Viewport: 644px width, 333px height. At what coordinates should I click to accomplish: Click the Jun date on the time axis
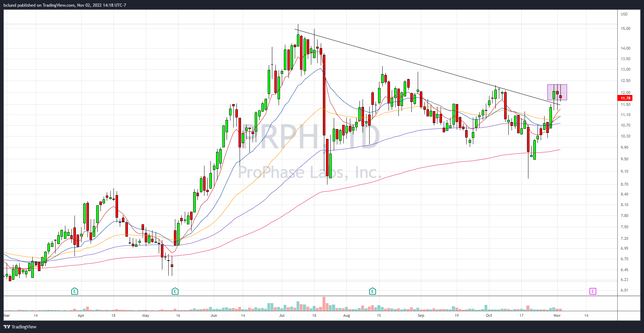(x=214, y=315)
